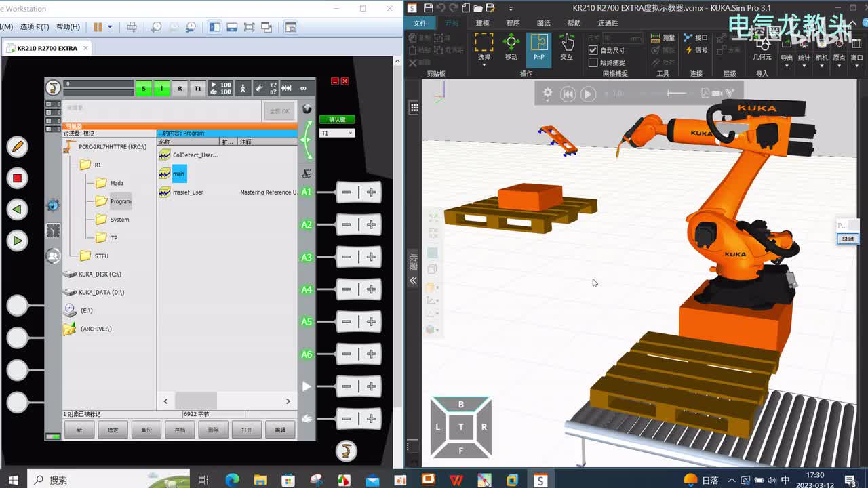Uncheck the 自动尺寸 checkbox
Screen dimensions: 868x488
click(593, 50)
